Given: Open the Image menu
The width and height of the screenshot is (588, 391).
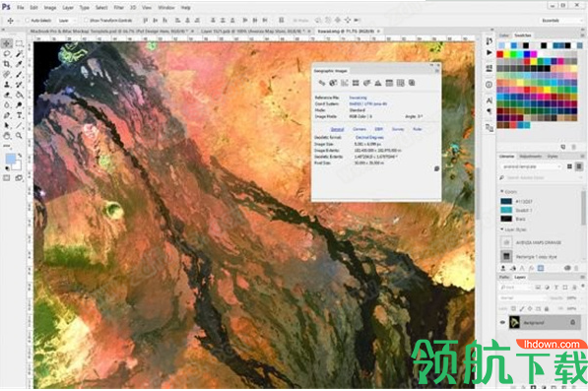Looking at the screenshot, I should pyautogui.click(x=50, y=7).
